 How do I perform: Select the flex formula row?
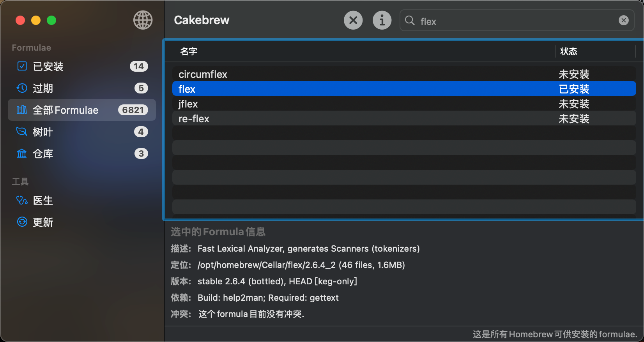coord(404,89)
